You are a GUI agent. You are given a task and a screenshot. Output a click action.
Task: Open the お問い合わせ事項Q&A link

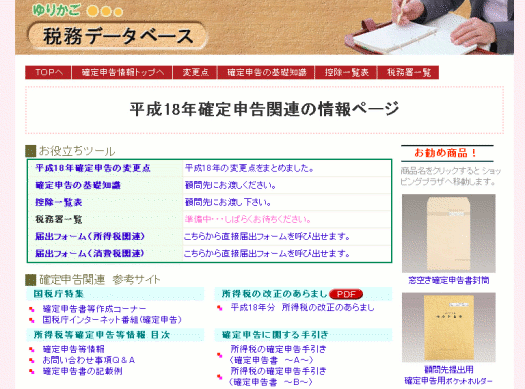(x=89, y=360)
